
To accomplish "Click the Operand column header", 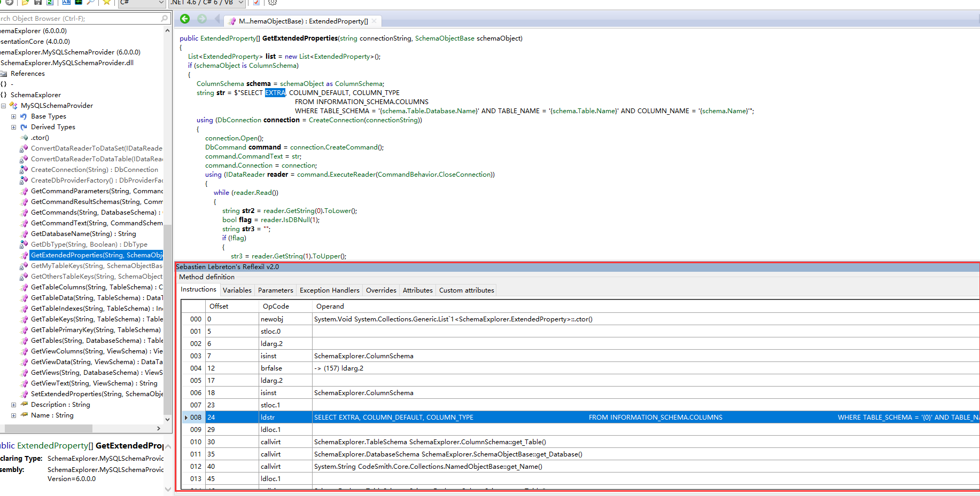I will (x=646, y=306).
